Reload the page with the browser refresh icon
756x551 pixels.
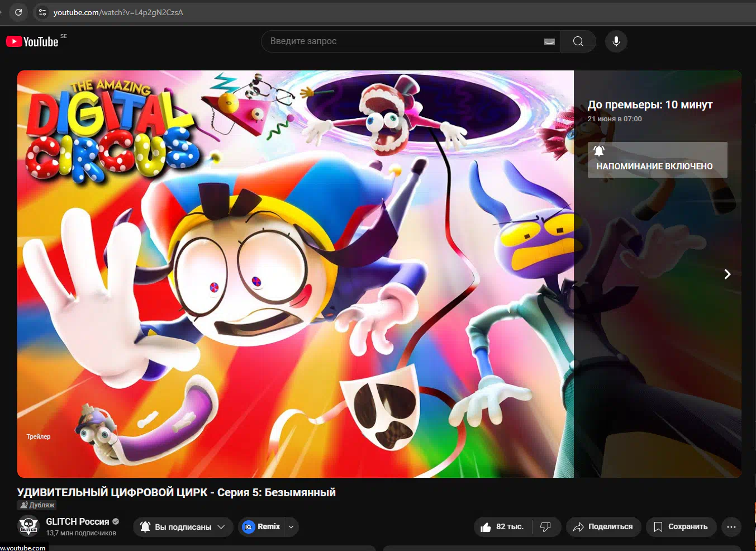18,12
